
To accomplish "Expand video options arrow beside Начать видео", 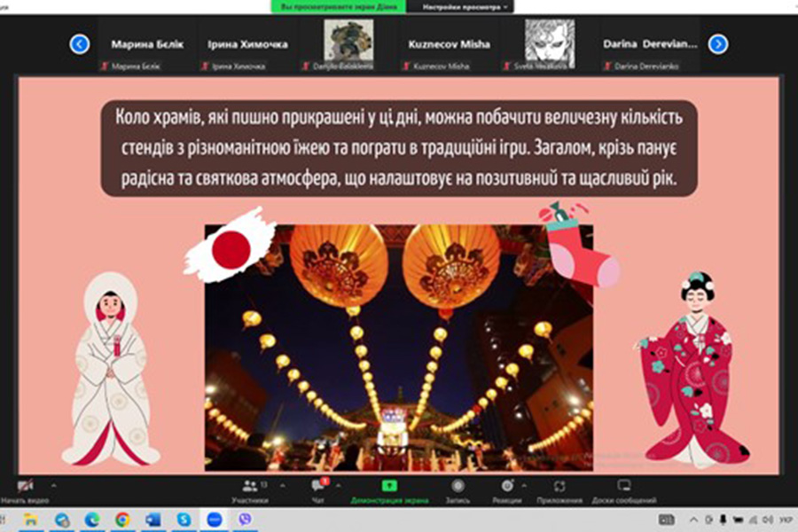I will tap(54, 486).
